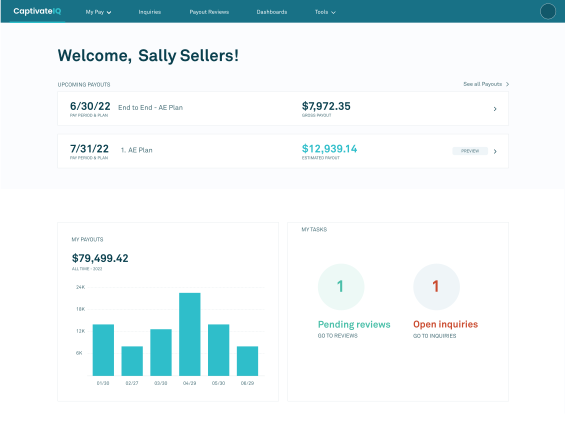
Task: Expand the Tools dropdown menu
Action: pyautogui.click(x=325, y=12)
